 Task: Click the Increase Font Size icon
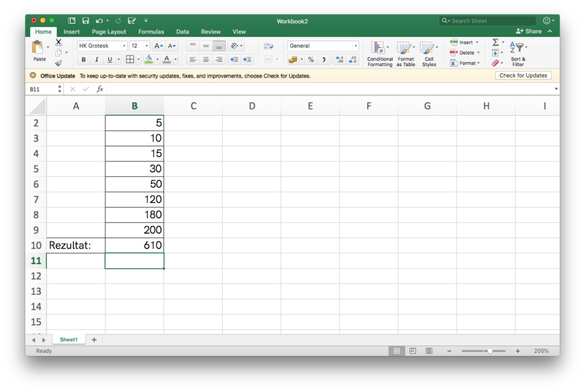tap(159, 46)
